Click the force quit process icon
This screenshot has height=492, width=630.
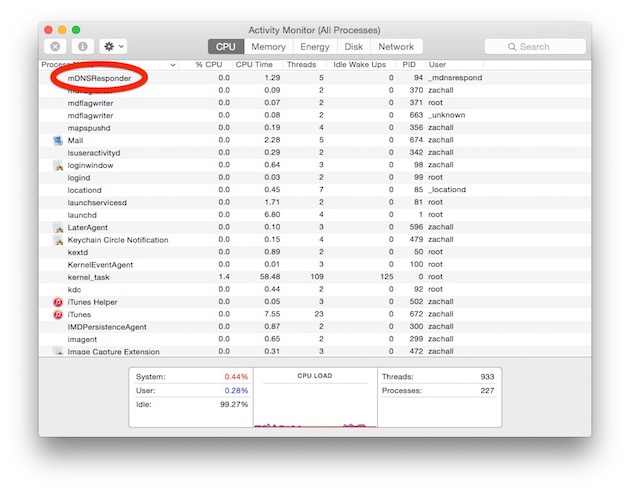click(55, 47)
